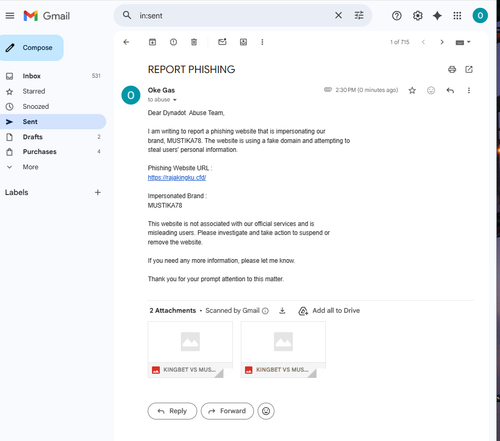Image resolution: width=500 pixels, height=441 pixels.
Task: Open the Starred folder
Action: coord(53,91)
